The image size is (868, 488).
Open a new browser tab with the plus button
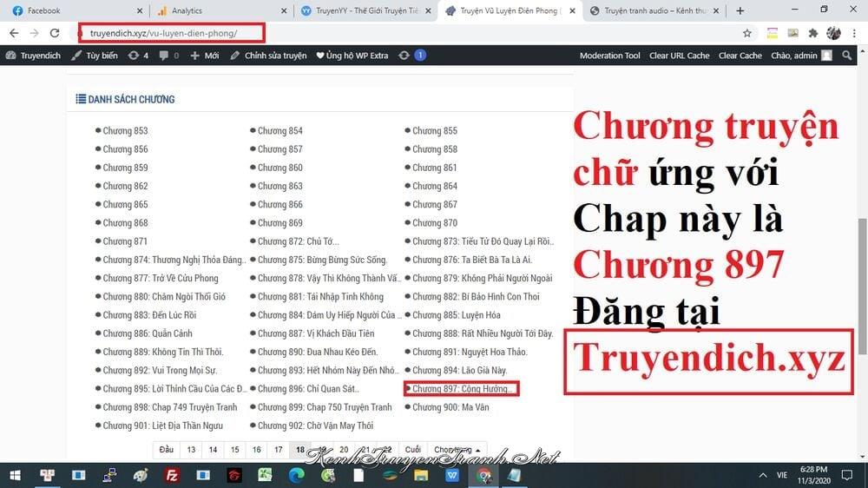[740, 10]
